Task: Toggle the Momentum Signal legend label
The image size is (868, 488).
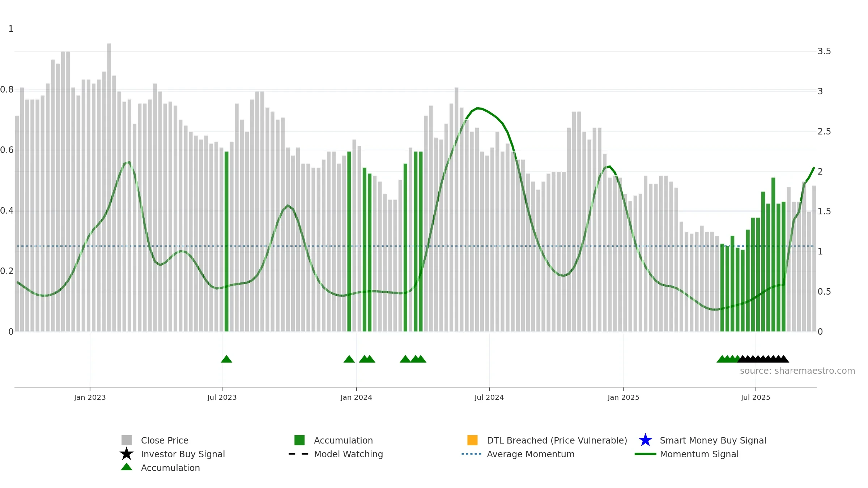Action: tap(699, 454)
